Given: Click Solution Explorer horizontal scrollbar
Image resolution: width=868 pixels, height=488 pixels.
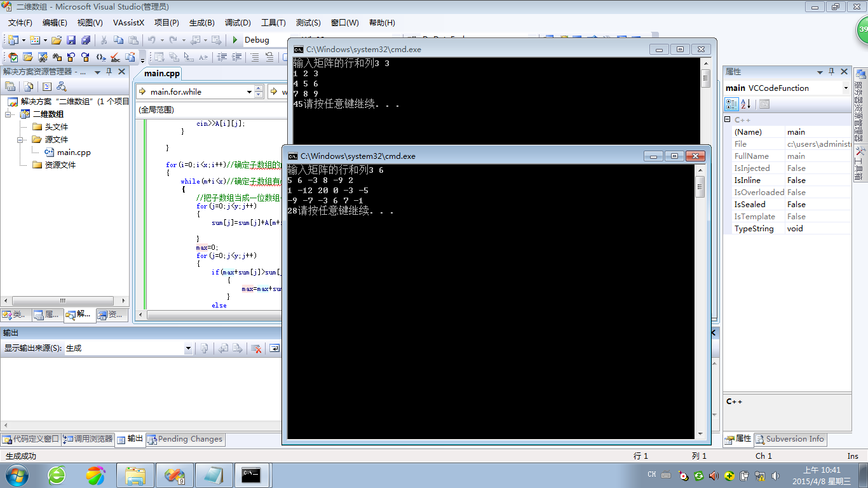Looking at the screenshot, I should point(64,301).
